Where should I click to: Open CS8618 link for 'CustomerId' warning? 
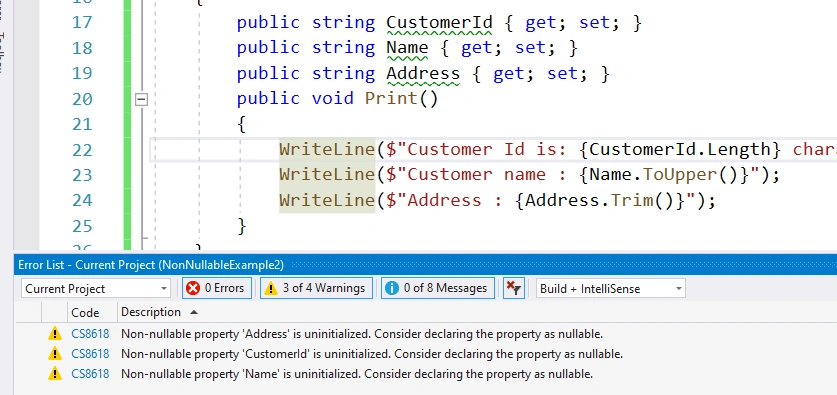[x=90, y=354]
